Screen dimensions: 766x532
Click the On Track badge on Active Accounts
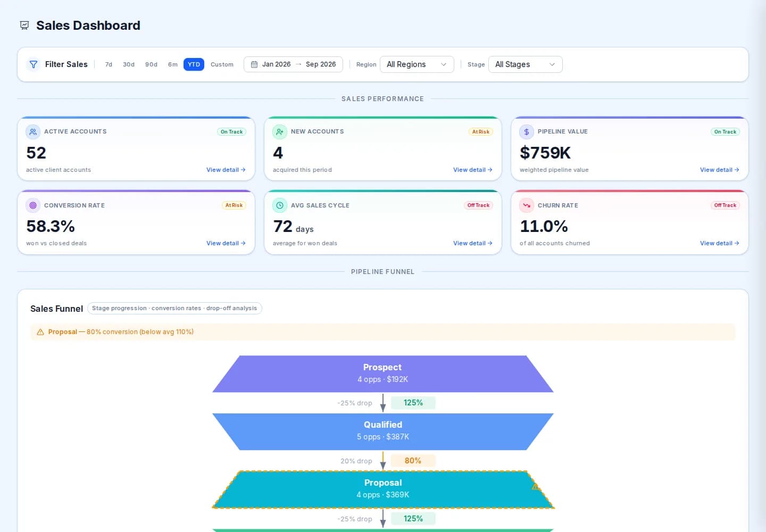pyautogui.click(x=231, y=132)
